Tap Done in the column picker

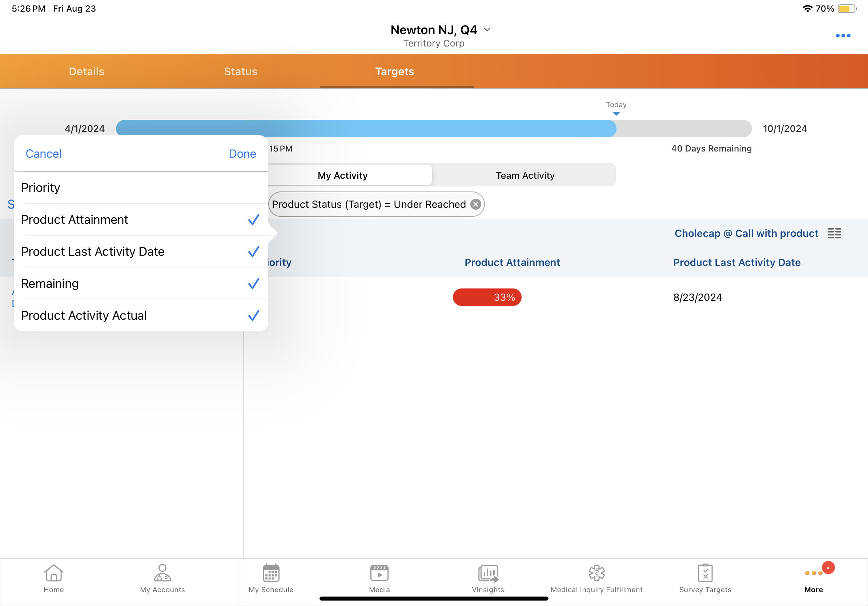tap(242, 154)
